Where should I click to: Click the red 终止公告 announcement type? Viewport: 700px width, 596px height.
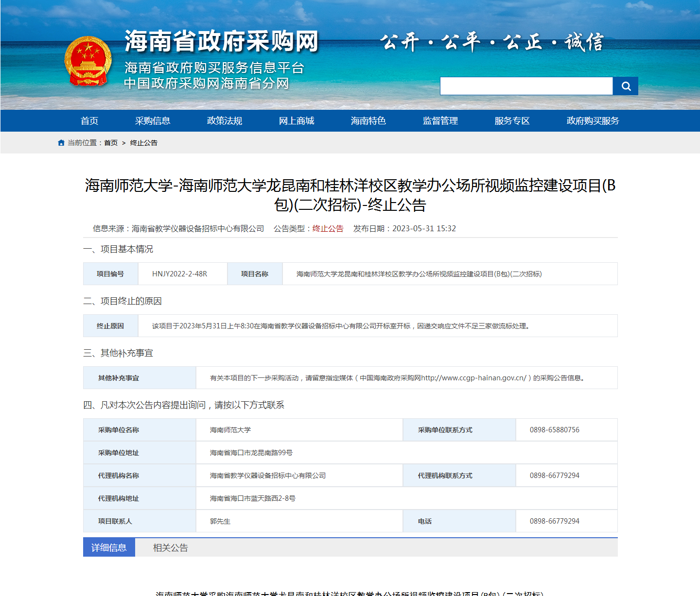[x=328, y=228]
